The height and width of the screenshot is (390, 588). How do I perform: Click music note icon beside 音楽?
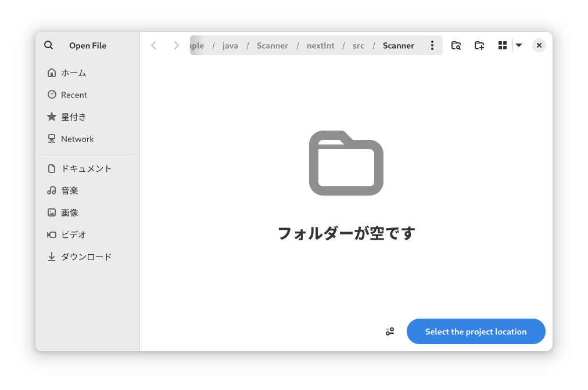click(x=52, y=190)
